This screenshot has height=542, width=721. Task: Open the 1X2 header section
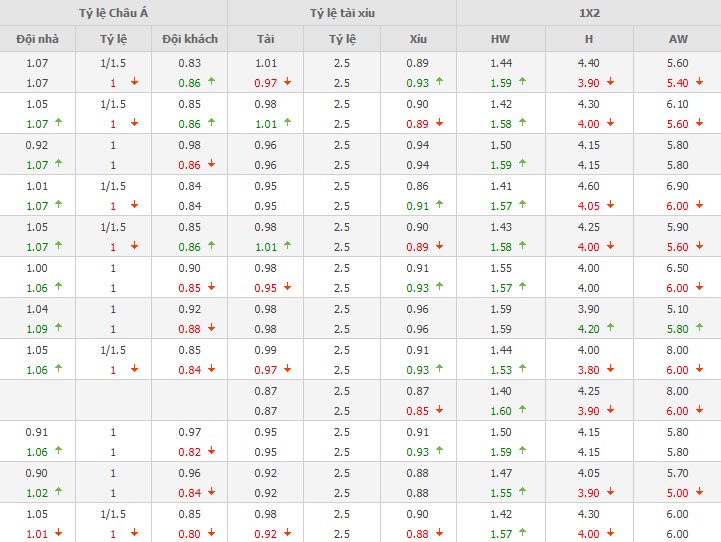pos(588,13)
